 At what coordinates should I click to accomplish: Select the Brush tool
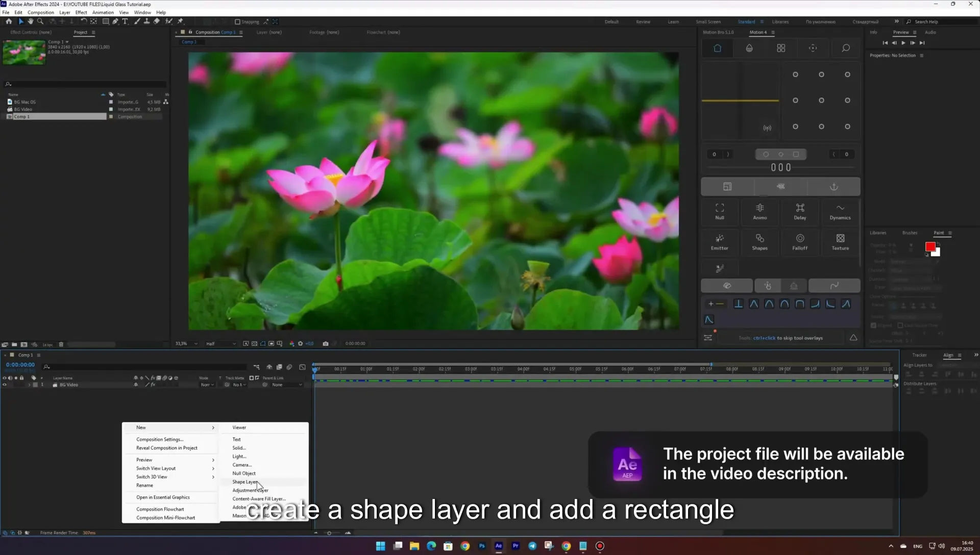pos(137,21)
